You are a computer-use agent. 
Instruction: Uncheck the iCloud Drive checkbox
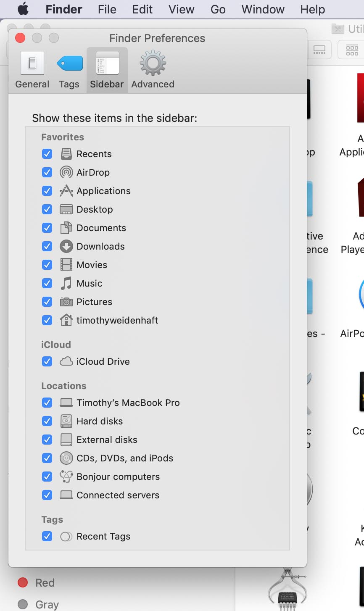[47, 361]
